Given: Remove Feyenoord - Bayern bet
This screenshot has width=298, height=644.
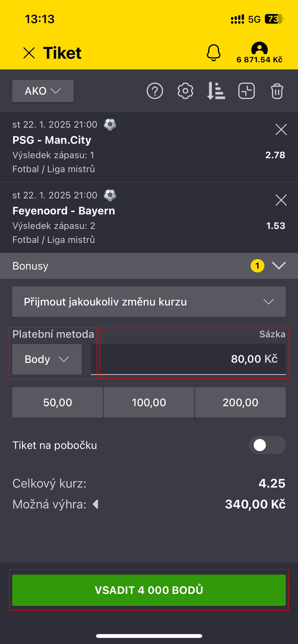Looking at the screenshot, I should pos(281,200).
